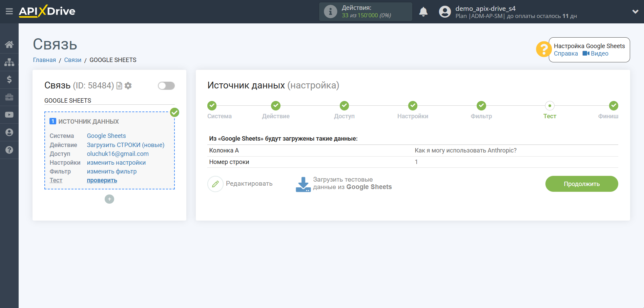644x308 pixels.
Task: Click the copy document icon beside the connection ID
Action: pos(119,86)
